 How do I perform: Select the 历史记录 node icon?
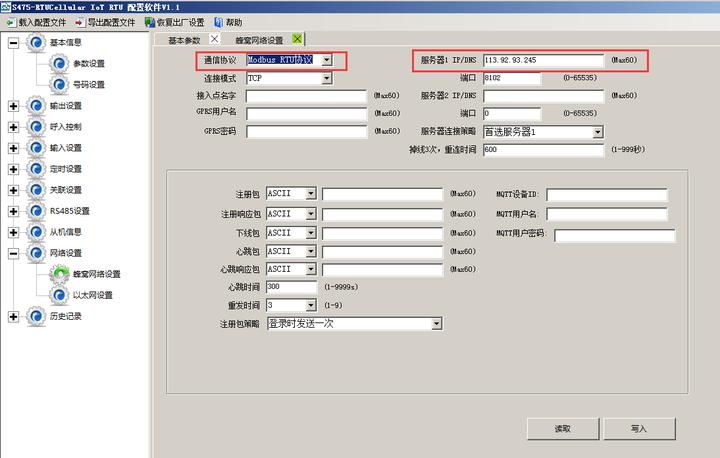[36, 317]
